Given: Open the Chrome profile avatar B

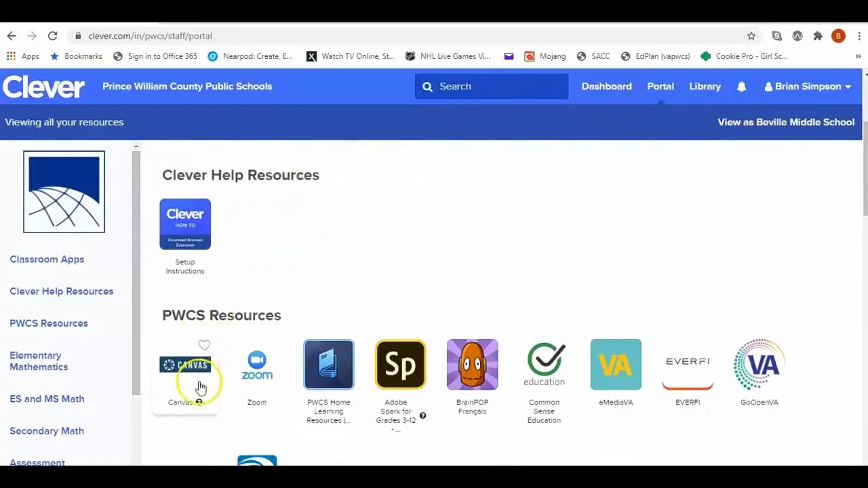Looking at the screenshot, I should pyautogui.click(x=838, y=36).
